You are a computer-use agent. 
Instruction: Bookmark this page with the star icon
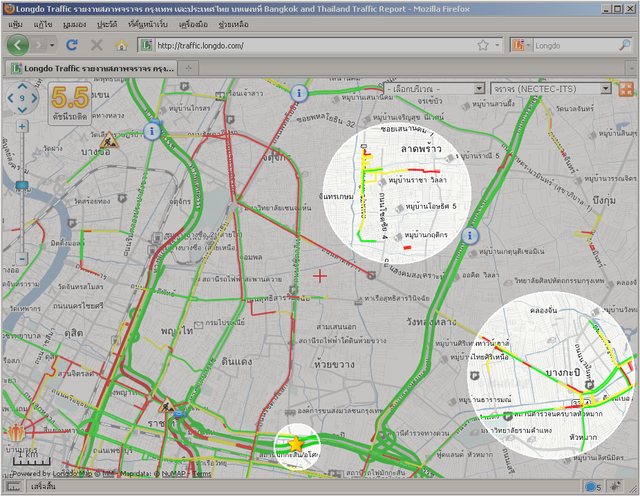click(x=483, y=45)
